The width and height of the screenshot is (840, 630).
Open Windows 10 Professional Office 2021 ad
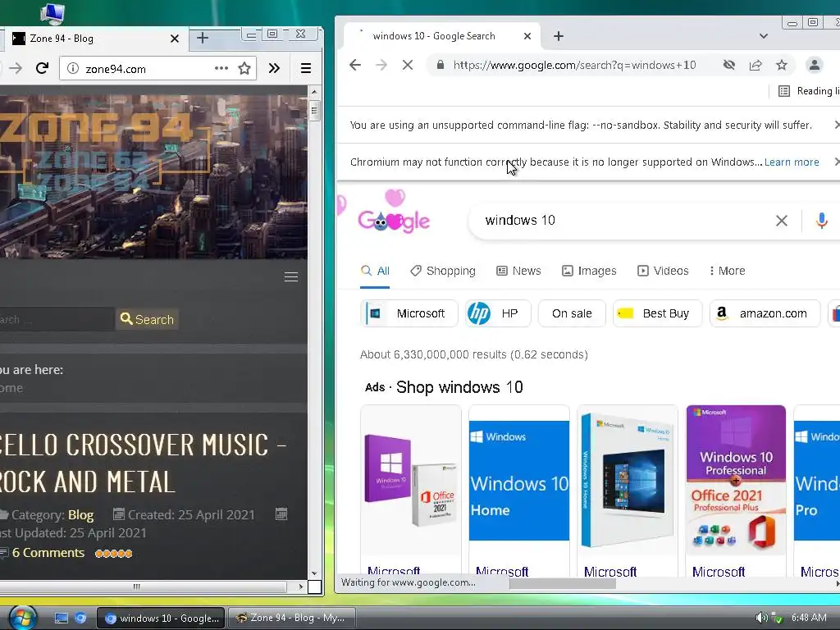[736, 481]
